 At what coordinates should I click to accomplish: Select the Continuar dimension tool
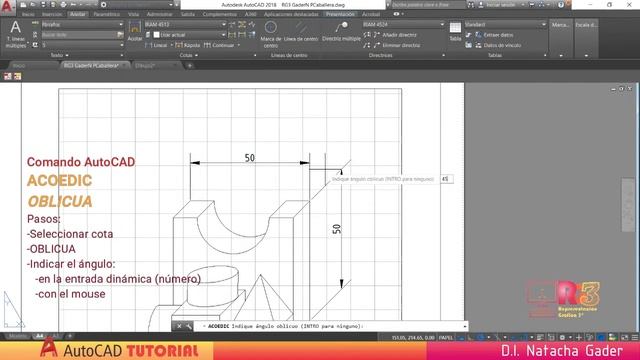click(x=219, y=45)
